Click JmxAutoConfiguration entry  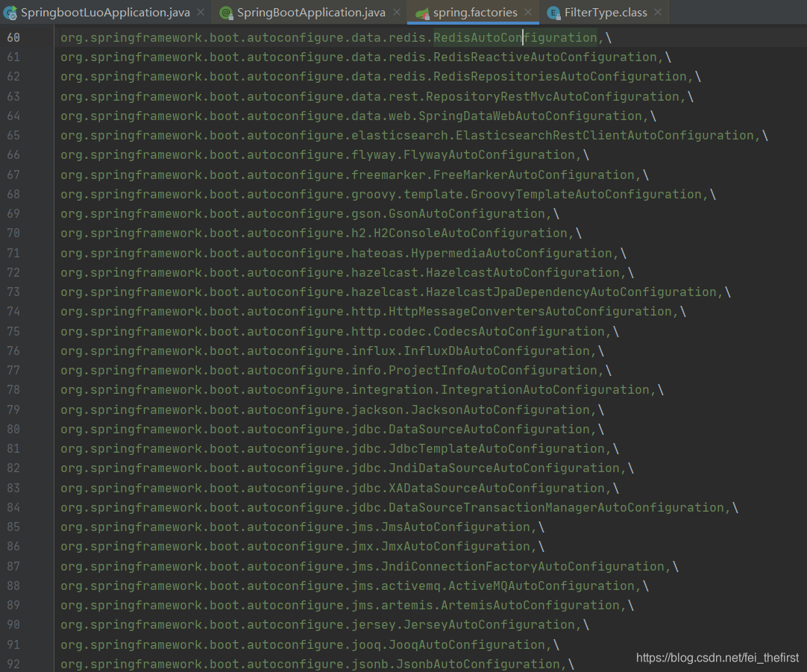456,547
